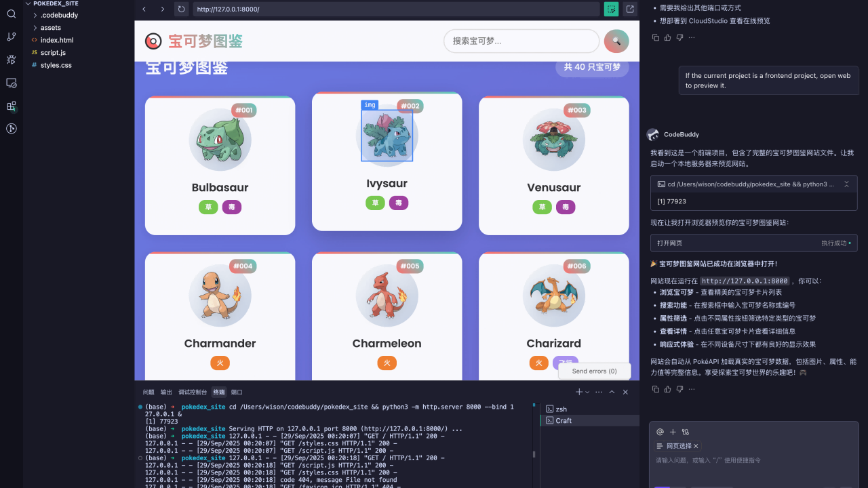Viewport: 868px width, 488px height.
Task: Switch to the 输出 panel tab
Action: click(166, 392)
